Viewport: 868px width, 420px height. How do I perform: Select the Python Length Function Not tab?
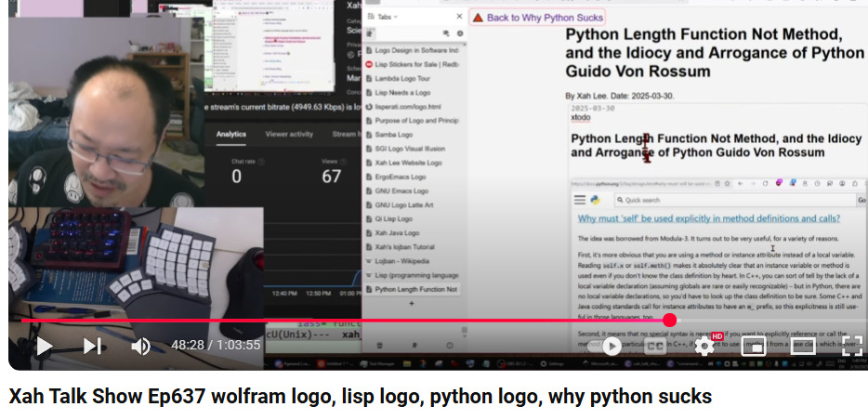pos(413,289)
